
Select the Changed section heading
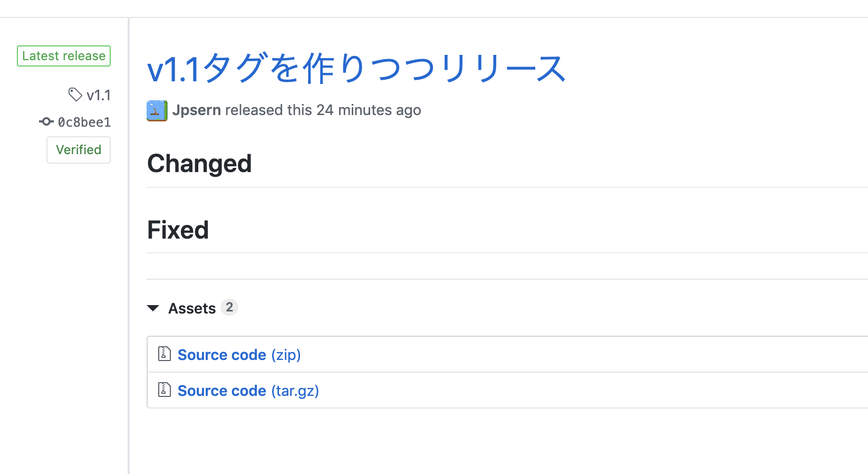pyautogui.click(x=199, y=164)
